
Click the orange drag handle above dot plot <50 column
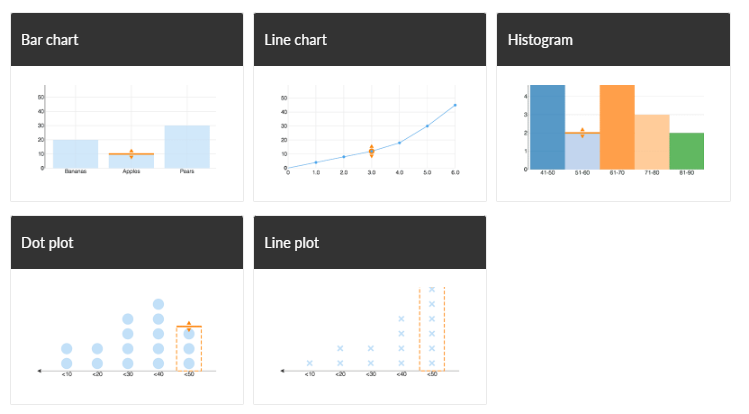(x=189, y=327)
